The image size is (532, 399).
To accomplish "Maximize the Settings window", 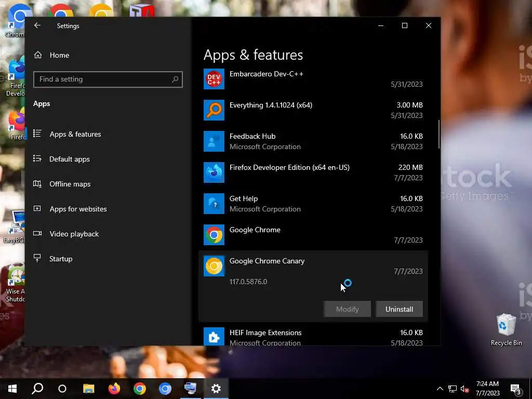I will (x=404, y=25).
